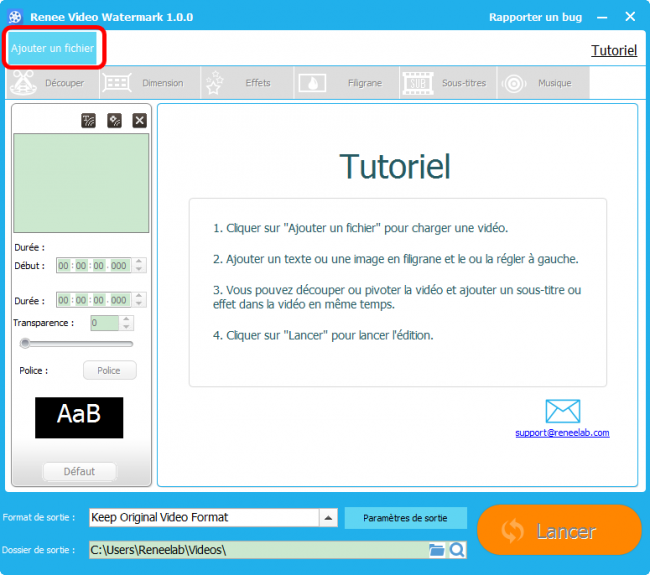Decrease Début time with down arrow
Screen dimensions: 650x575
(x=139, y=269)
